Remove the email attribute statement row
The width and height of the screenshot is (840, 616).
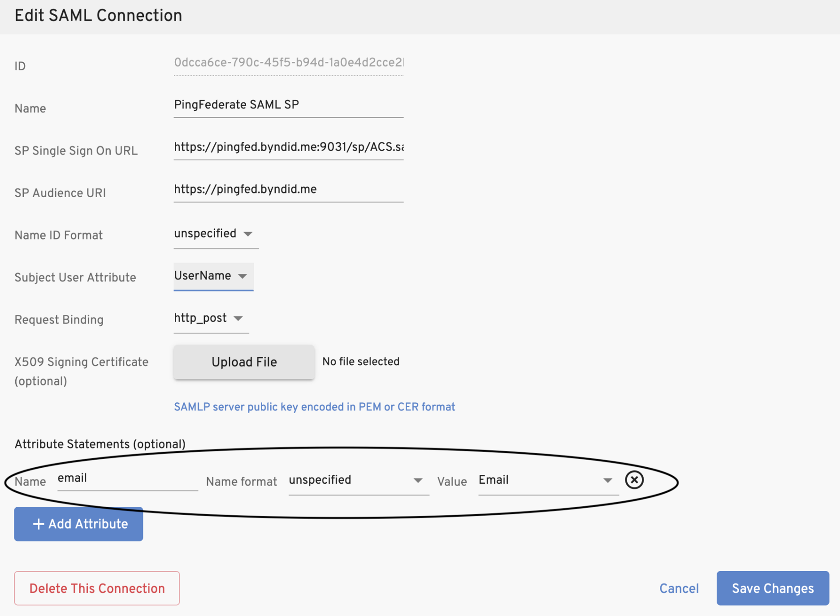[634, 480]
